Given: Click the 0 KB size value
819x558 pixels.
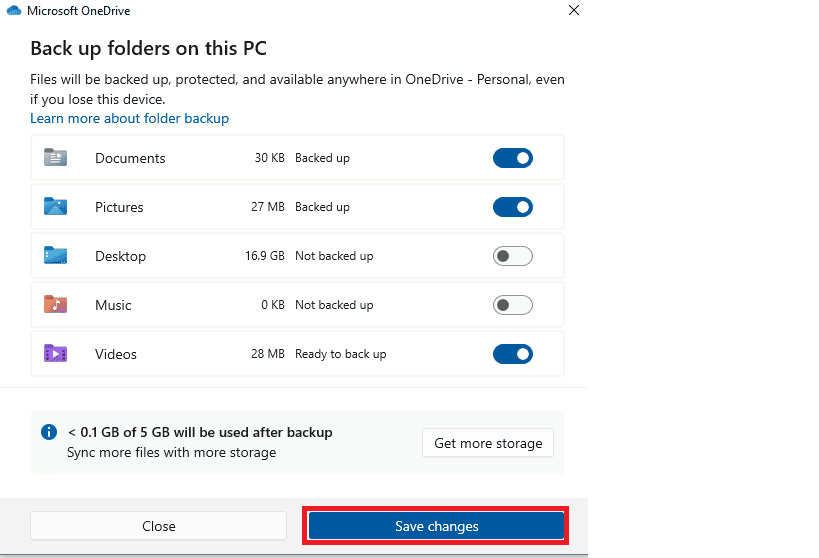Looking at the screenshot, I should pos(273,305).
